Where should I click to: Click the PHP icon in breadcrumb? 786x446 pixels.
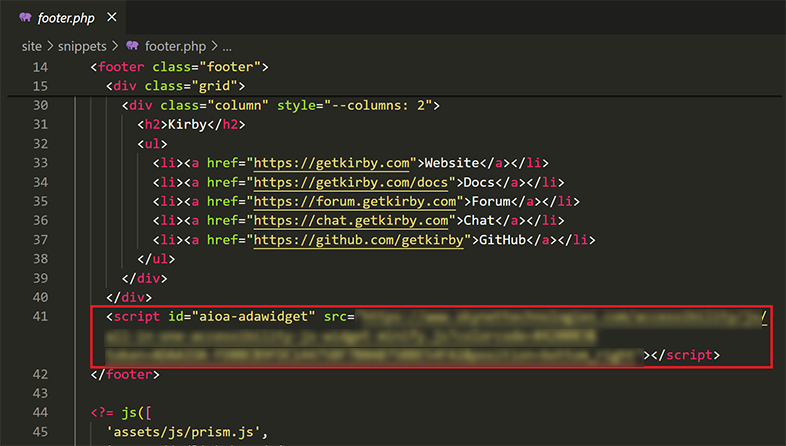point(132,46)
